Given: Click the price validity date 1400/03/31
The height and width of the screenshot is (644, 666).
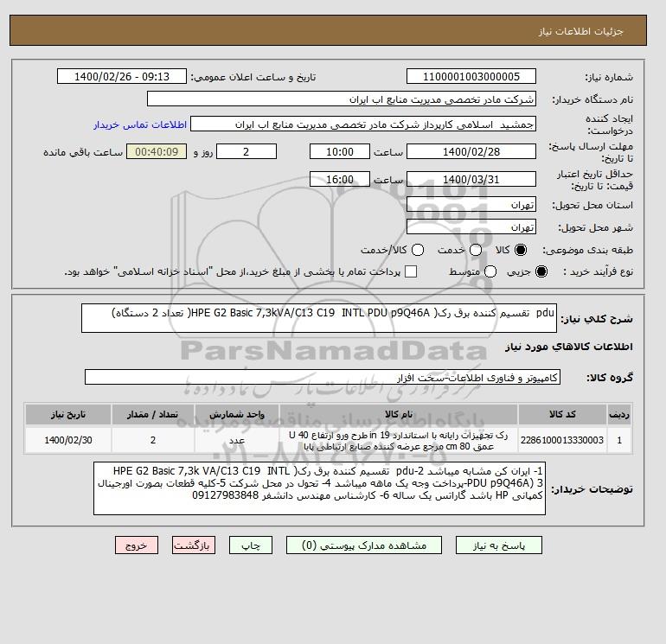Looking at the screenshot, I should pos(471,179).
